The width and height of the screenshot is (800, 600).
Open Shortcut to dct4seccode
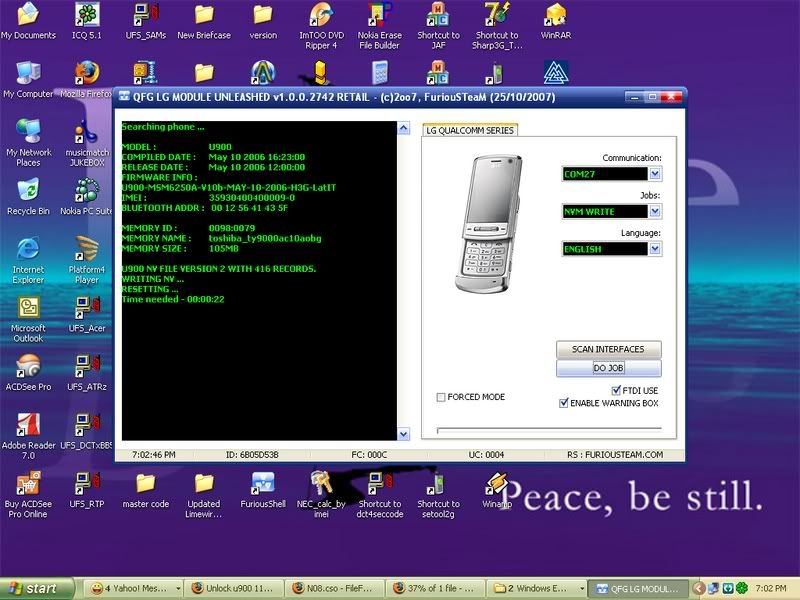(380, 495)
